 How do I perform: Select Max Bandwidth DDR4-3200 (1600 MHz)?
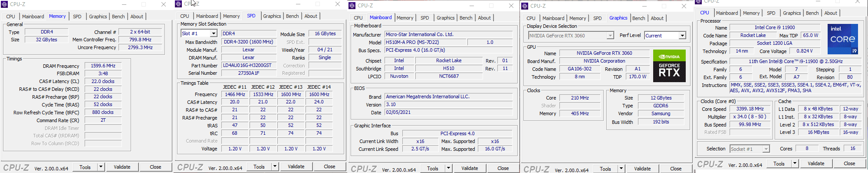pyautogui.click(x=249, y=42)
